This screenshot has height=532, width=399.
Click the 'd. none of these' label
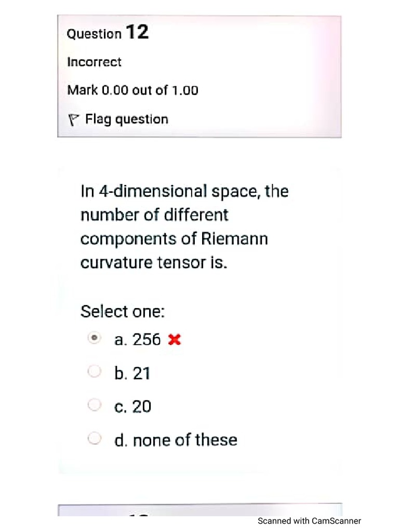pos(176,441)
